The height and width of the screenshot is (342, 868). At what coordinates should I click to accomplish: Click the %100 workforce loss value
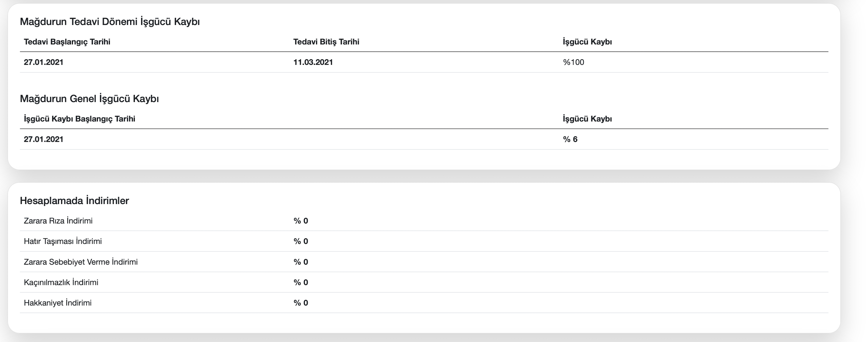click(x=574, y=62)
